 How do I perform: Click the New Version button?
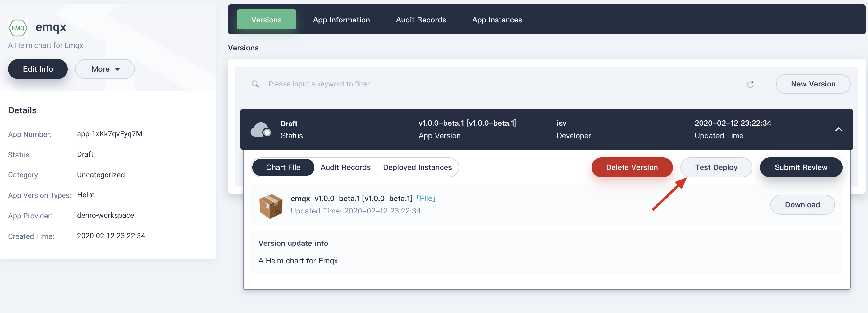tap(813, 84)
